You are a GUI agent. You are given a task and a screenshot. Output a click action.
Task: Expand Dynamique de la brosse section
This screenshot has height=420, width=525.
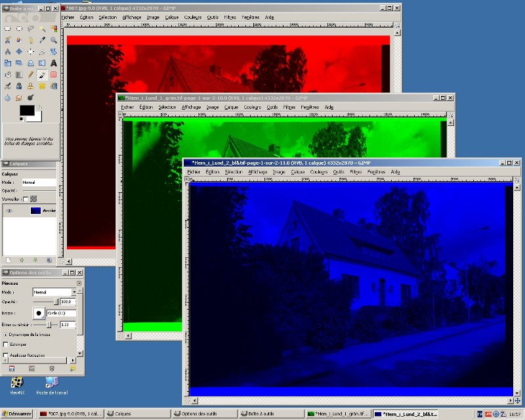click(6, 334)
